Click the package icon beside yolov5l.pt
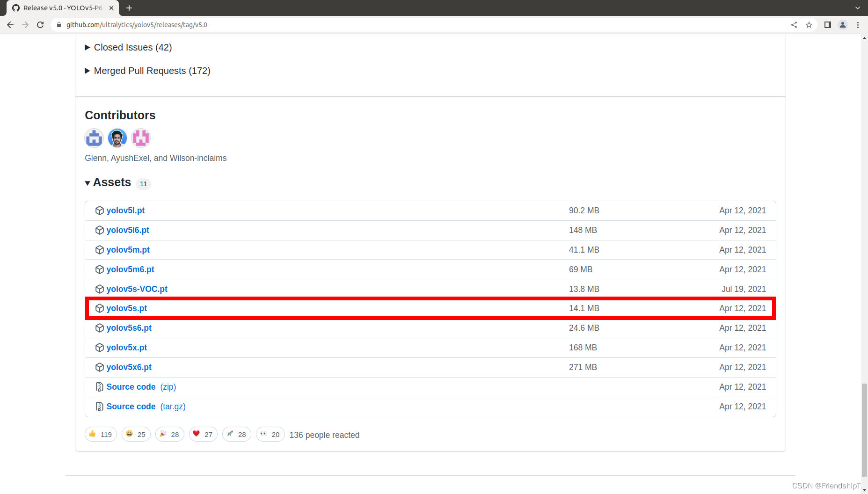This screenshot has height=494, width=868. point(99,211)
